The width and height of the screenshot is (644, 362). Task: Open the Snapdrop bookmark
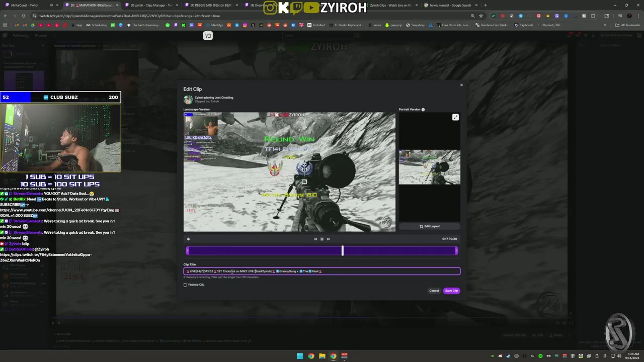(416, 25)
